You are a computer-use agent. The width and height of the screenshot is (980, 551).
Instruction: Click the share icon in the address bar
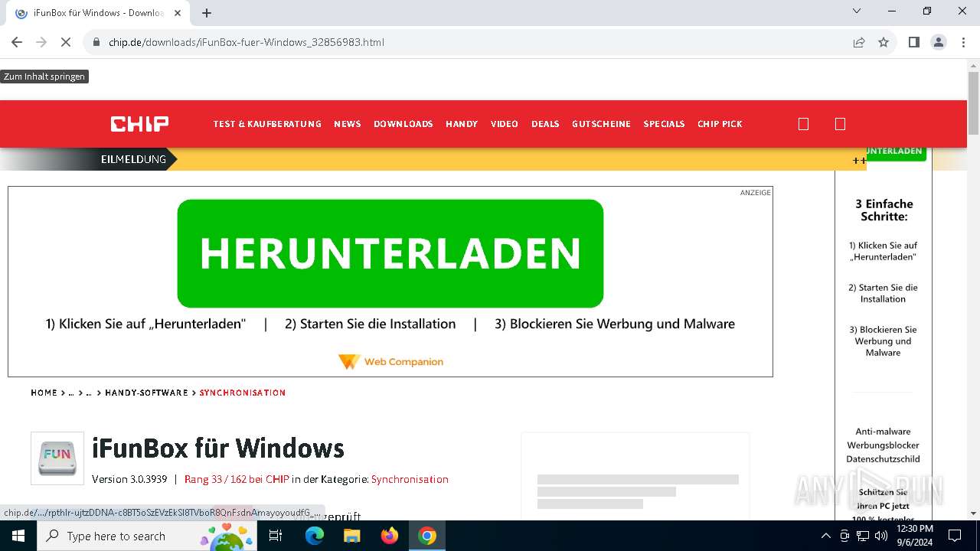[859, 42]
